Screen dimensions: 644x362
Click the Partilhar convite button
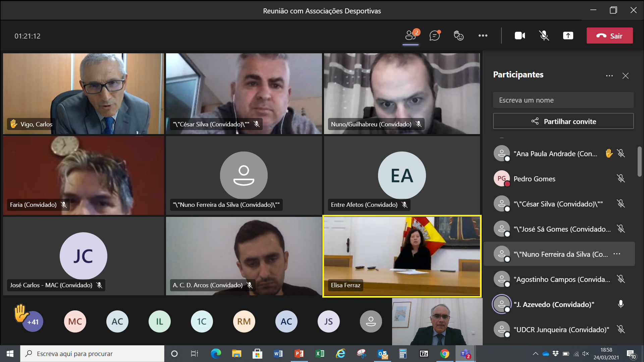pyautogui.click(x=563, y=121)
